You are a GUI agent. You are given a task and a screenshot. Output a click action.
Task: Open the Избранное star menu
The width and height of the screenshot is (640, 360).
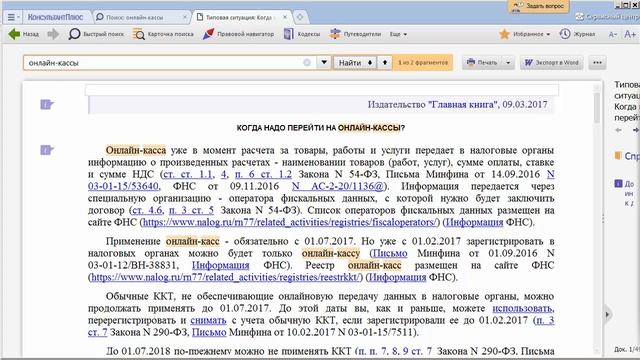click(x=524, y=34)
